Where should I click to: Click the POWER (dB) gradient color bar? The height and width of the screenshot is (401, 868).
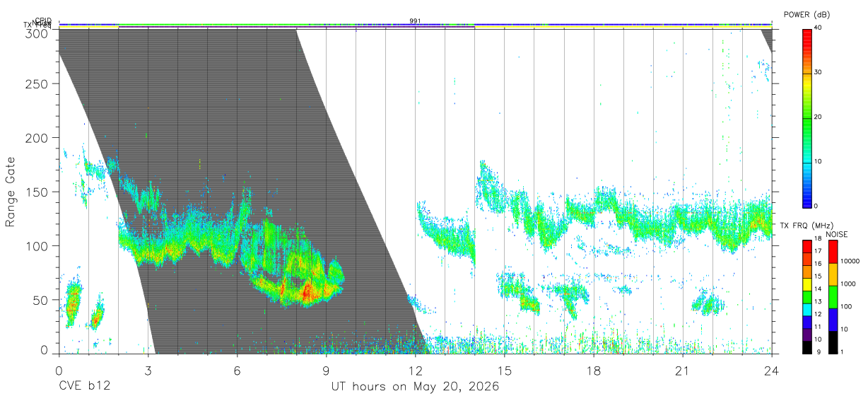pos(807,117)
